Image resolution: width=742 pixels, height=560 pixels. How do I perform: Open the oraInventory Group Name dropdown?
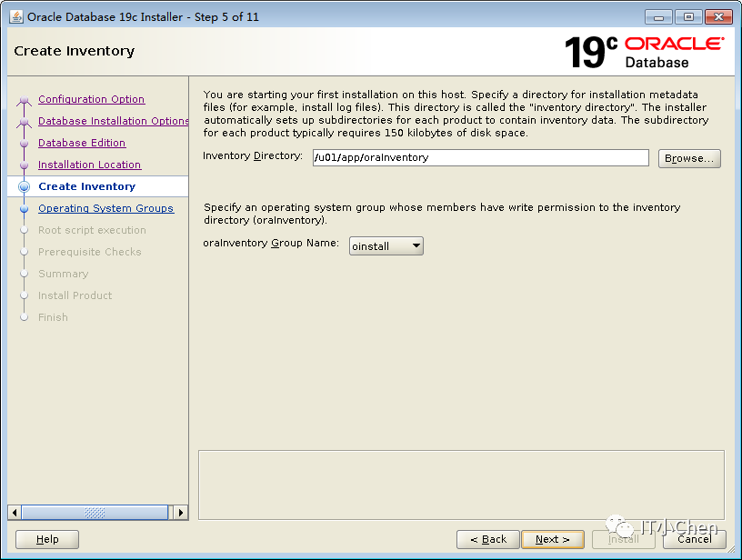coord(386,246)
